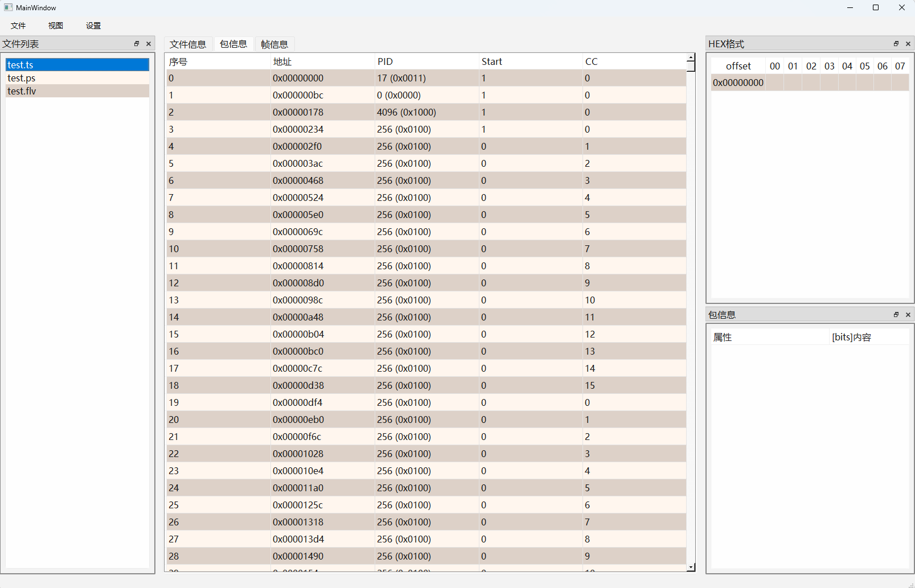This screenshot has height=588, width=915.
Task: Select the PID cell 0 (0x0000)
Action: (426, 95)
